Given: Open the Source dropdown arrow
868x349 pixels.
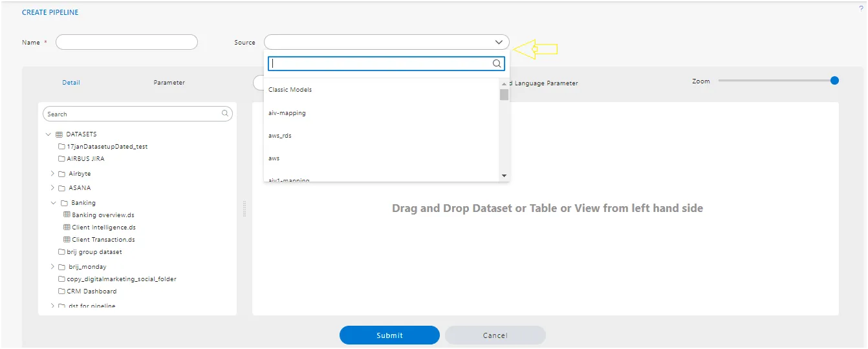Looking at the screenshot, I should tap(499, 42).
